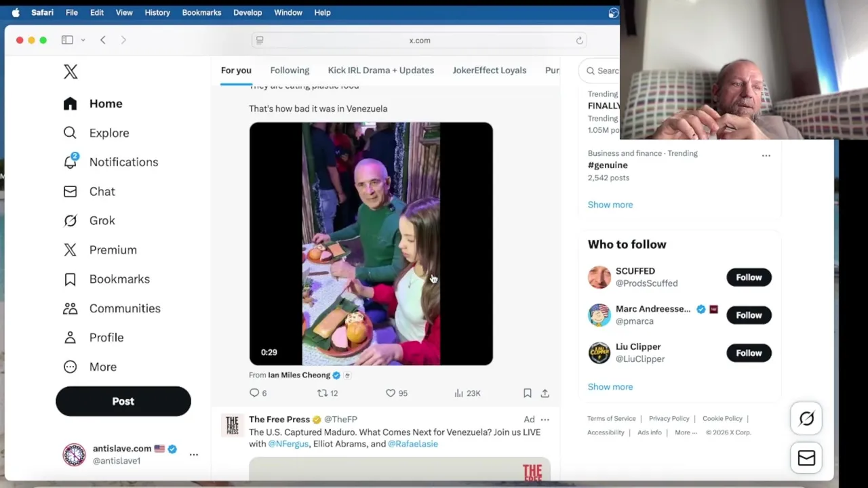The image size is (868, 488).
Task: Open Home in sidebar
Action: (93, 104)
